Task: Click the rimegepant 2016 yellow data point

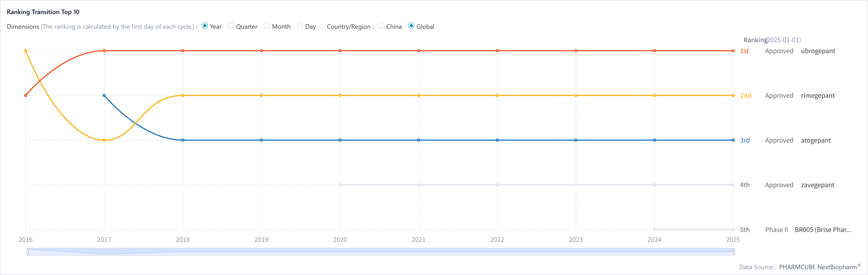Action: (26, 51)
